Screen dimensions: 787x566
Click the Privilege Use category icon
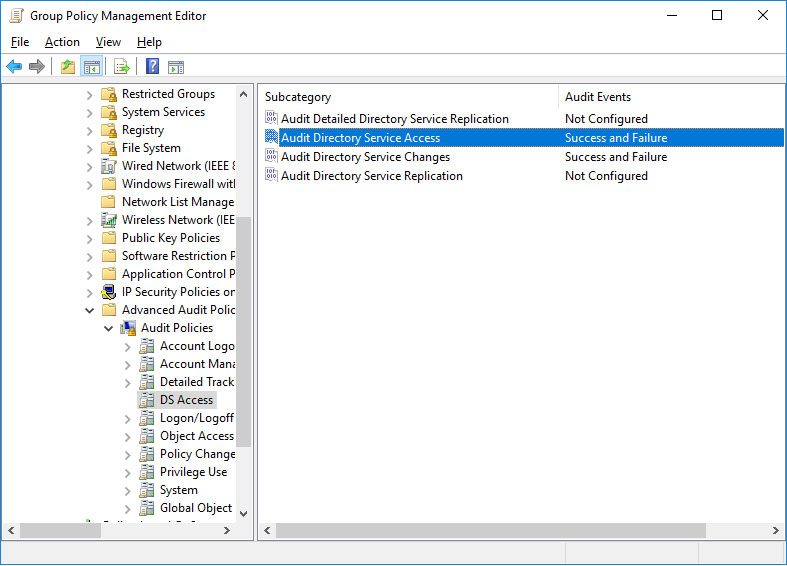[147, 472]
